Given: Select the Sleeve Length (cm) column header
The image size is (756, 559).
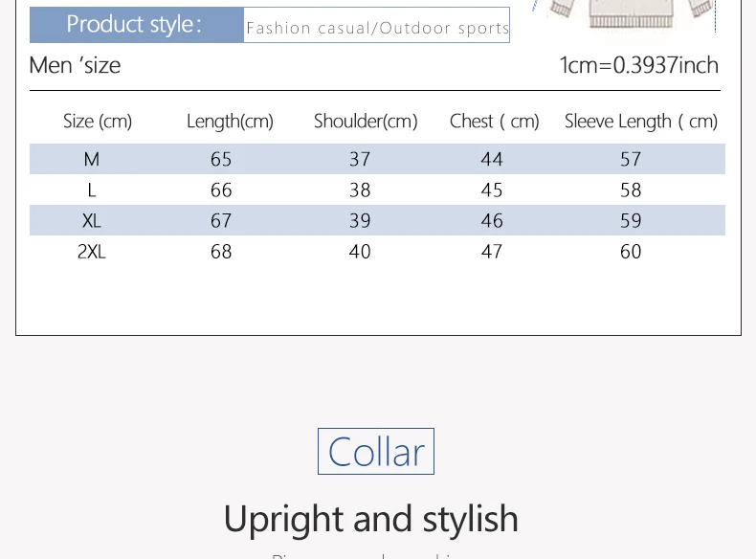Looking at the screenshot, I should [641, 121].
